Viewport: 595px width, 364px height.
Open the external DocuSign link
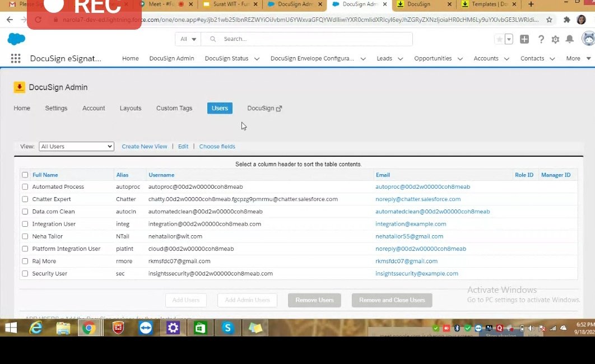point(264,108)
